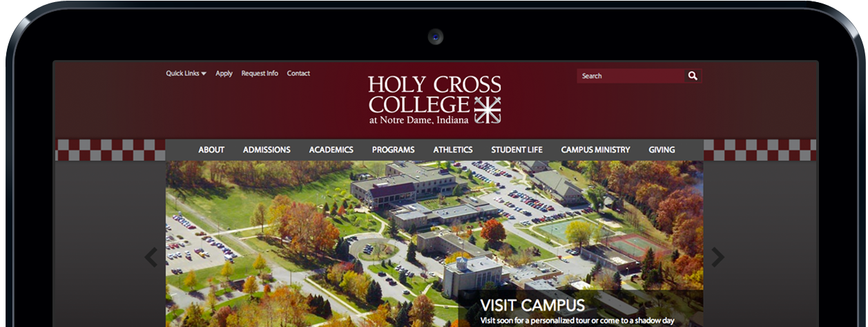This screenshot has height=327, width=868.
Task: Click the aerial campus photo slide
Action: click(434, 243)
